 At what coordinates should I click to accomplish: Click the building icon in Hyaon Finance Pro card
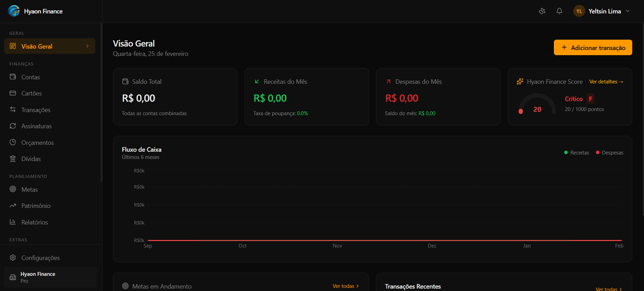pos(13,277)
